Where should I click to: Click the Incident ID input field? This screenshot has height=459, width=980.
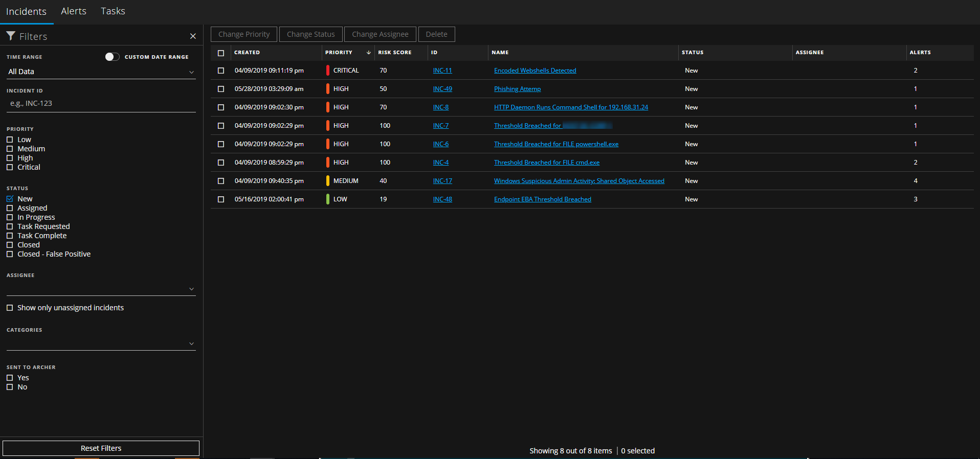[x=101, y=103]
